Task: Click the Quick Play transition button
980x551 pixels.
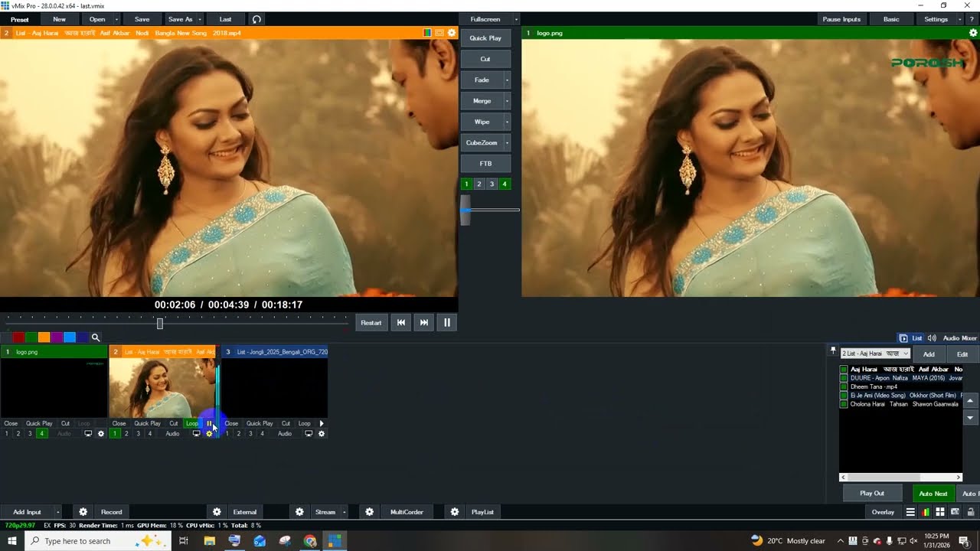Action: click(x=485, y=38)
